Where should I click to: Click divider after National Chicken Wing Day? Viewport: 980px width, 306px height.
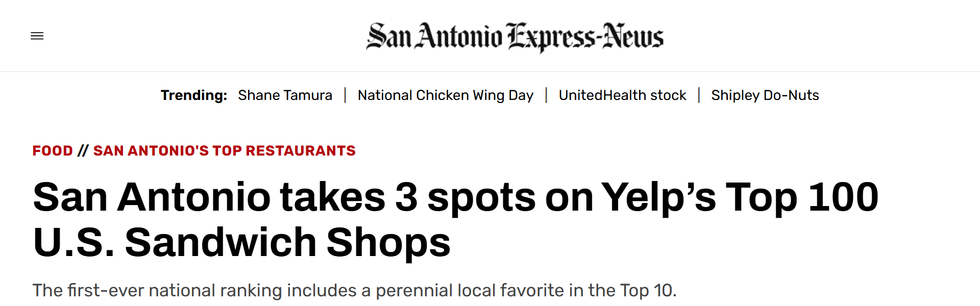pos(546,95)
